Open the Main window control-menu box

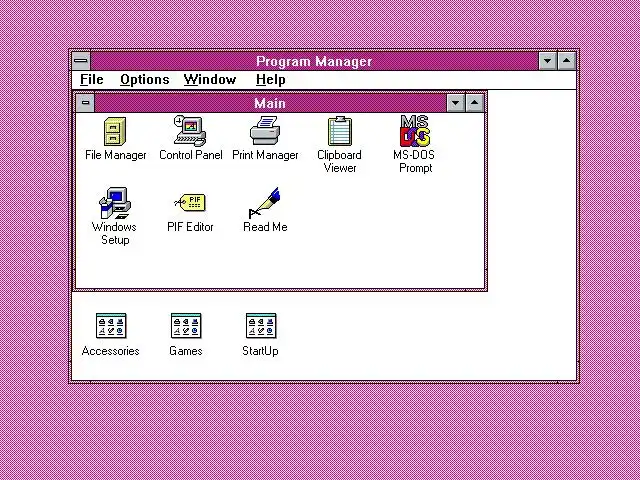(x=85, y=103)
